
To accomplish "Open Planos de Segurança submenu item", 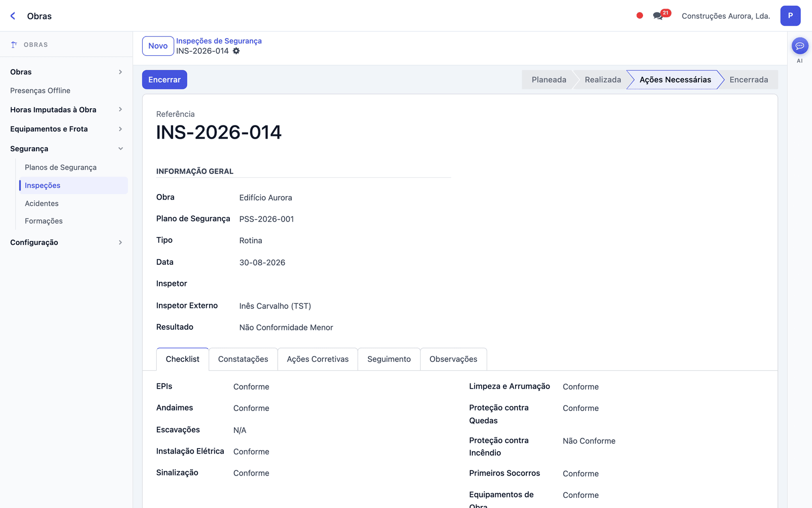I will [x=60, y=167].
